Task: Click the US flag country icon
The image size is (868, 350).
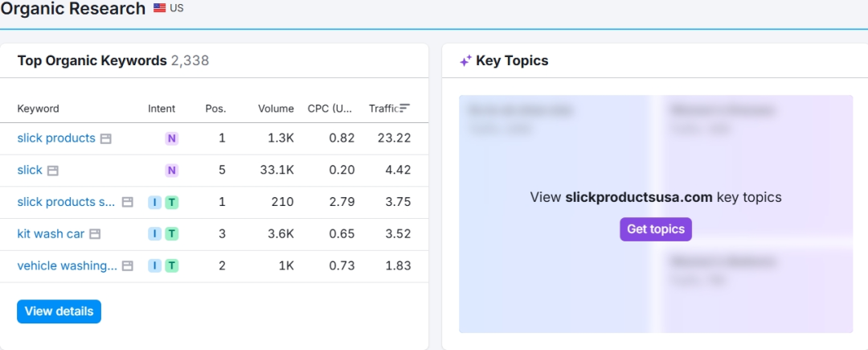Action: click(x=159, y=8)
